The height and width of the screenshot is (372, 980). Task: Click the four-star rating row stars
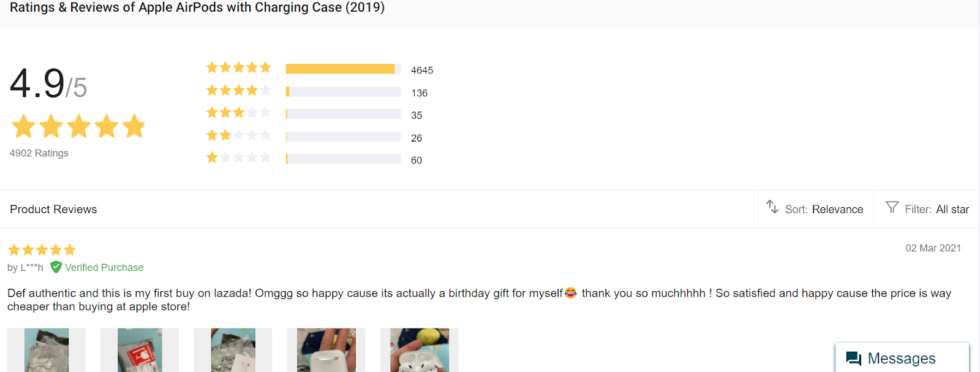pyautogui.click(x=238, y=91)
